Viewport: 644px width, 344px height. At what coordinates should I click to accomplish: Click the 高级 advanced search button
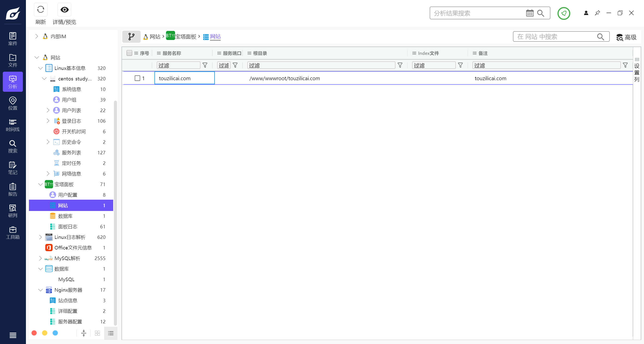[x=626, y=37]
